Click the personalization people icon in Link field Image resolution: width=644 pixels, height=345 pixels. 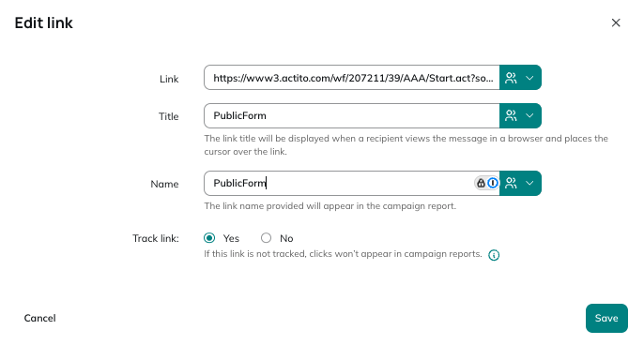(x=511, y=78)
